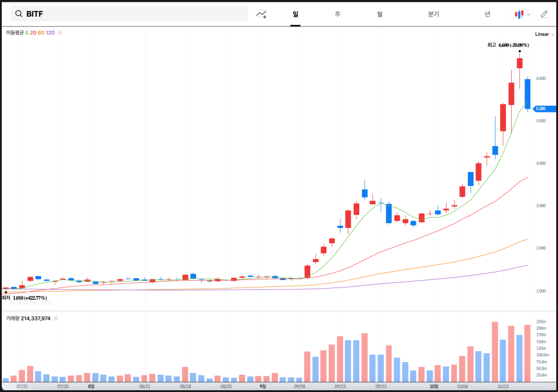Open the Linear scale dropdown
The image size is (558, 392).
pyautogui.click(x=544, y=34)
